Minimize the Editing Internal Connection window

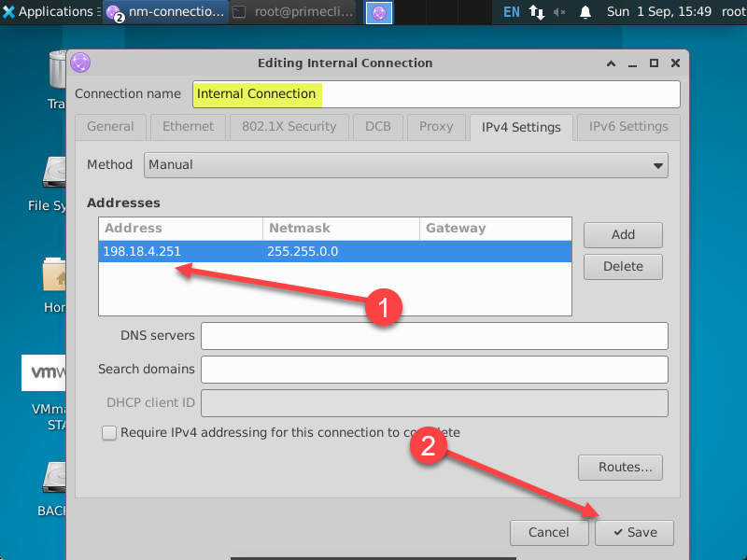(632, 63)
